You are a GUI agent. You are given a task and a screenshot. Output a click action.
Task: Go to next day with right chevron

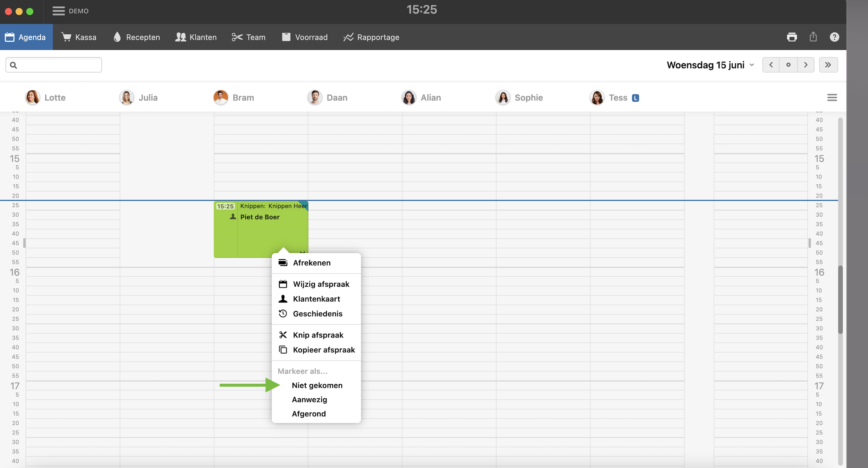click(x=806, y=65)
